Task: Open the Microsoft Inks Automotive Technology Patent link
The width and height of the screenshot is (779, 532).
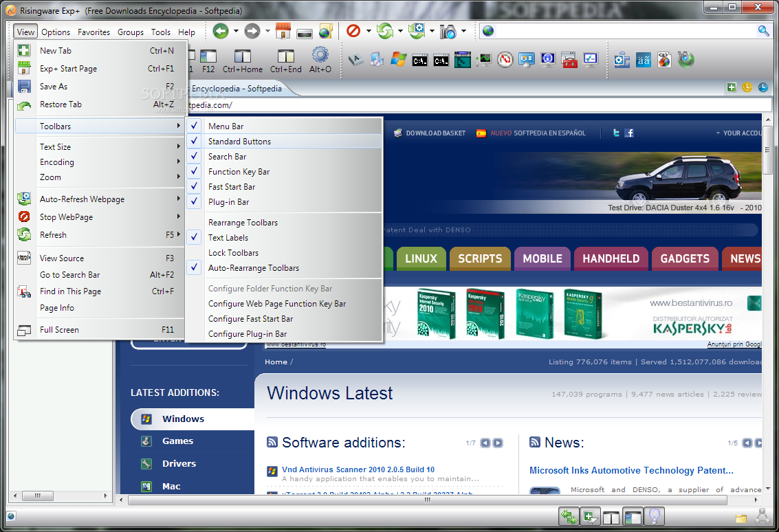Action: click(631, 470)
